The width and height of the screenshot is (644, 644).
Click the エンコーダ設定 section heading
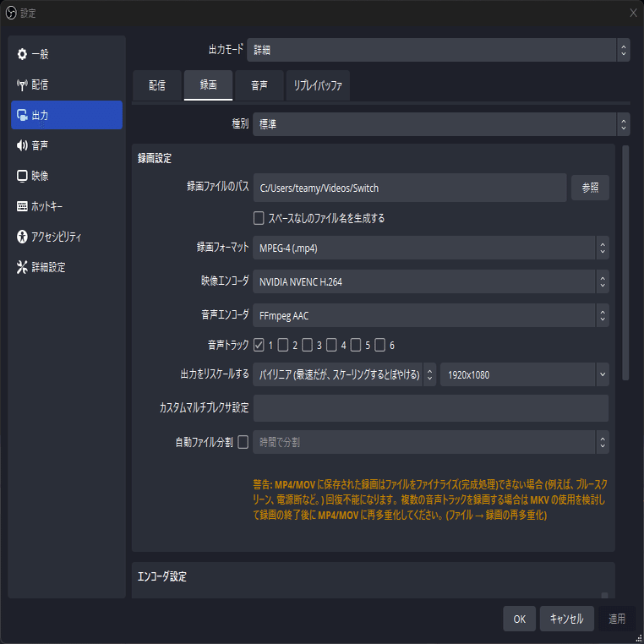[x=161, y=576]
